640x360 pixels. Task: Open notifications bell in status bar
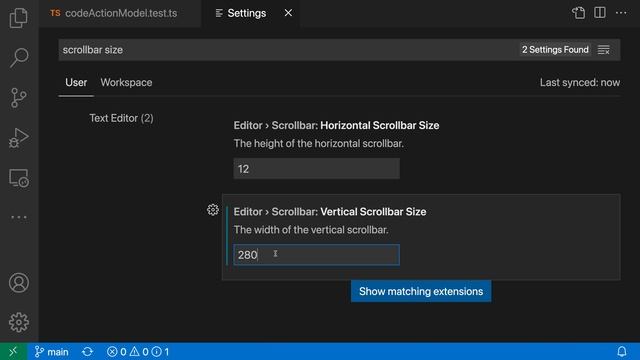tap(622, 351)
